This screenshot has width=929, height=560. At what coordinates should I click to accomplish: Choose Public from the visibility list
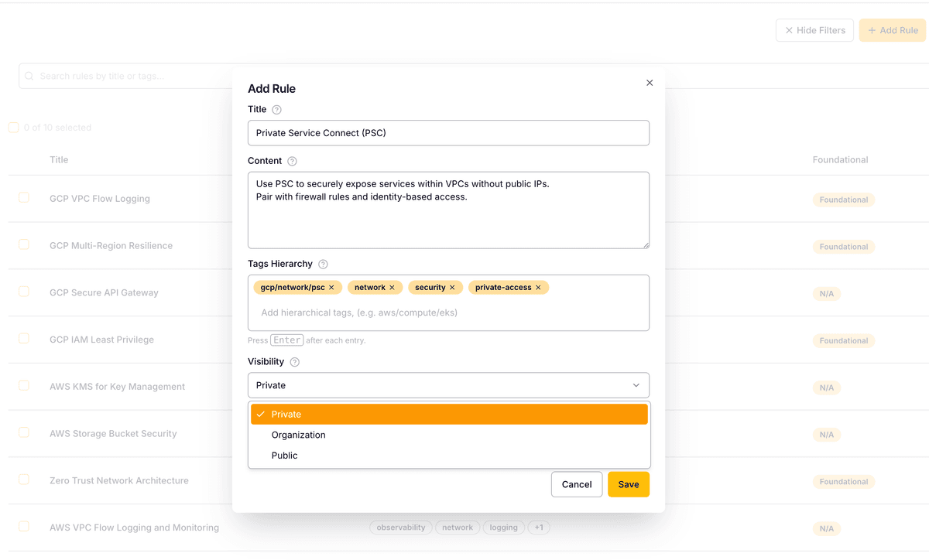pos(284,456)
